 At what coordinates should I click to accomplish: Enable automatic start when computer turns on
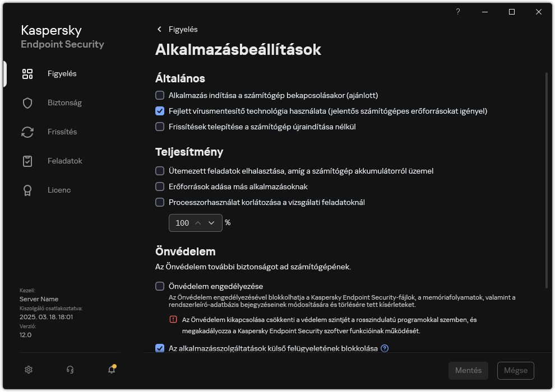pos(160,95)
